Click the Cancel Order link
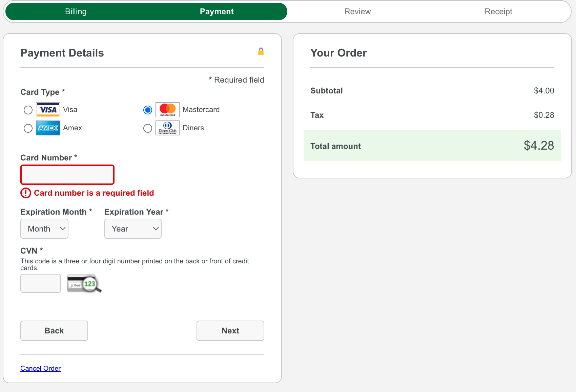This screenshot has height=392, width=576. pos(40,368)
